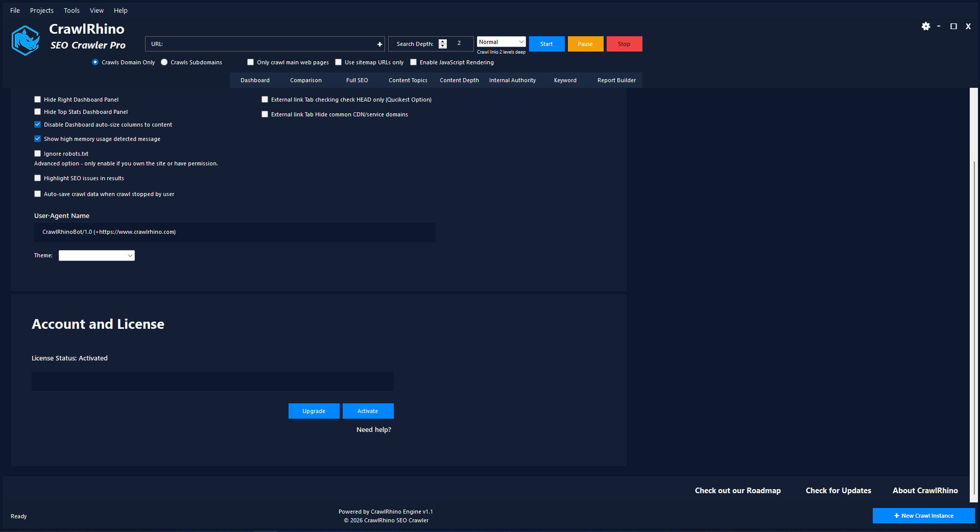
Task: Check Hide Top Stats Dashboard Panel
Action: [37, 112]
